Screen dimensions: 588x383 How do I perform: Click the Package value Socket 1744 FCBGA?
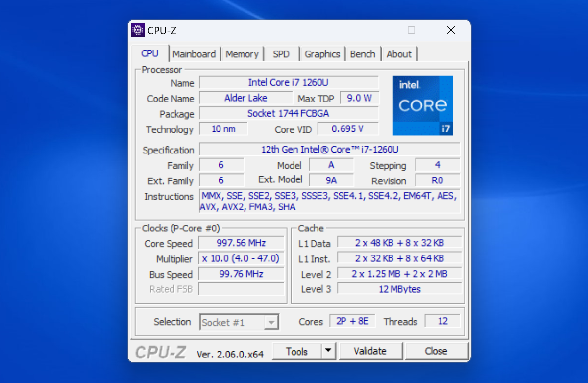(x=289, y=113)
